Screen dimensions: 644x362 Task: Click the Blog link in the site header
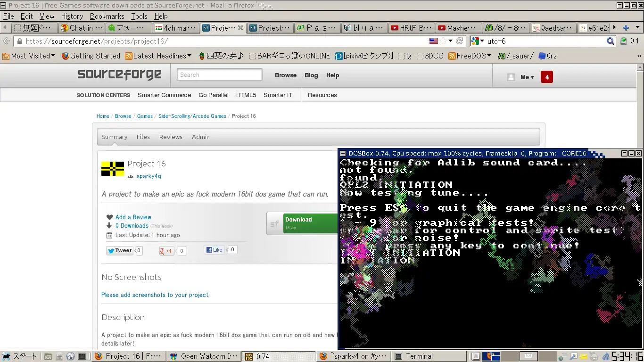coord(311,75)
